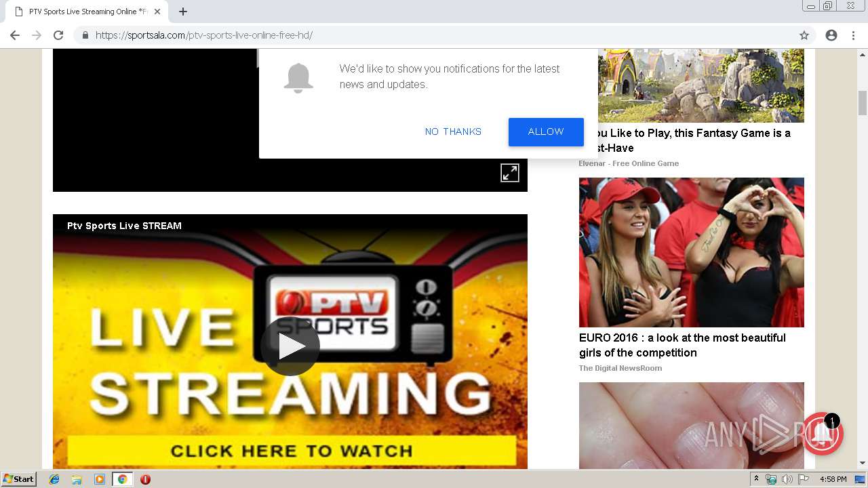The height and width of the screenshot is (488, 868).
Task: Select the PTV Sports Live Streaming tab
Action: [x=87, y=12]
